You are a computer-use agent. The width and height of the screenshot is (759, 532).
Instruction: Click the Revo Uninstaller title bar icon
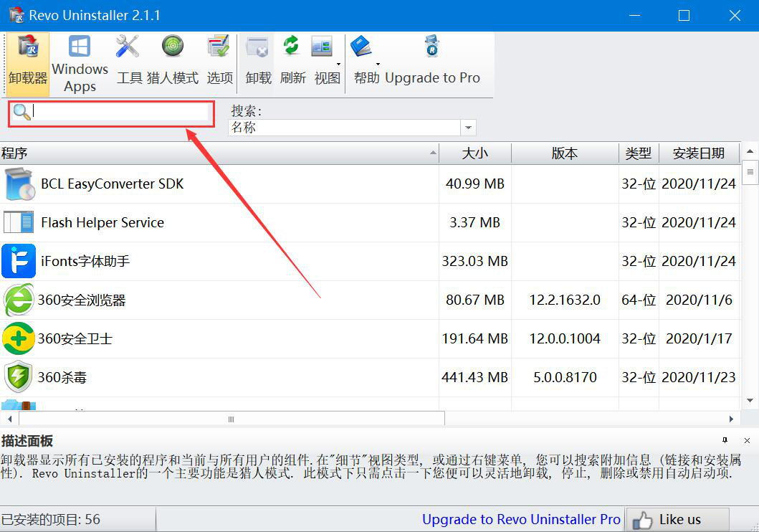[x=16, y=16]
